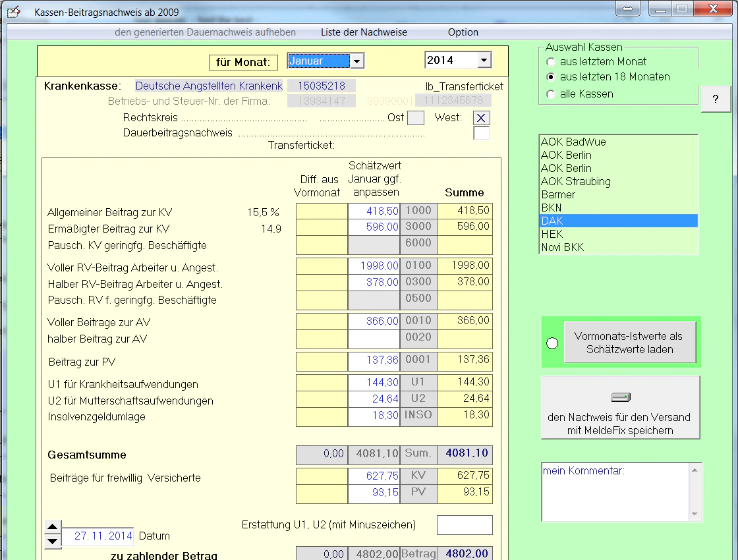Click 'den generierten Dauernachweis aufheben' menu
The height and width of the screenshot is (560, 738).
[x=205, y=32]
